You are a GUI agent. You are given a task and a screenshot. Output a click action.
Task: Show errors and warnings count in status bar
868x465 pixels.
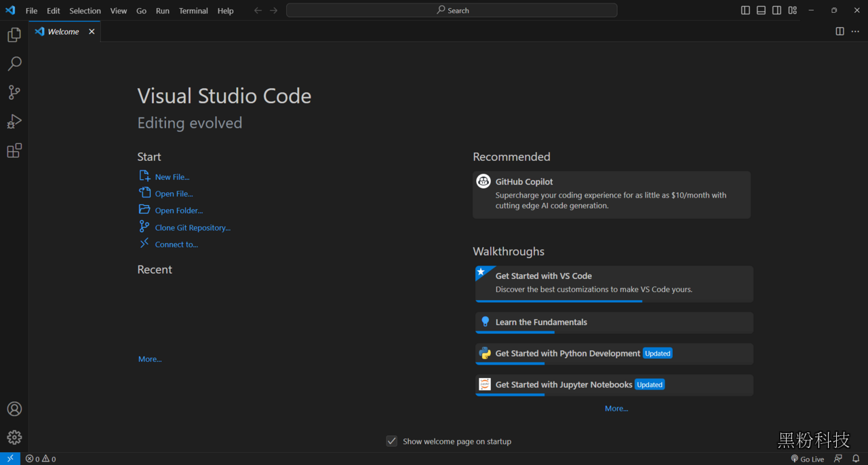point(41,459)
